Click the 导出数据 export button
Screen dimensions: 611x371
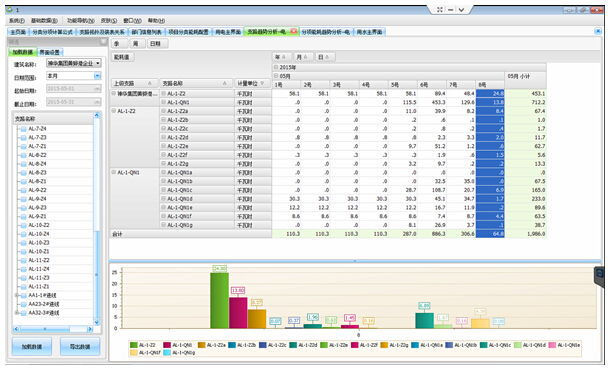(x=80, y=346)
